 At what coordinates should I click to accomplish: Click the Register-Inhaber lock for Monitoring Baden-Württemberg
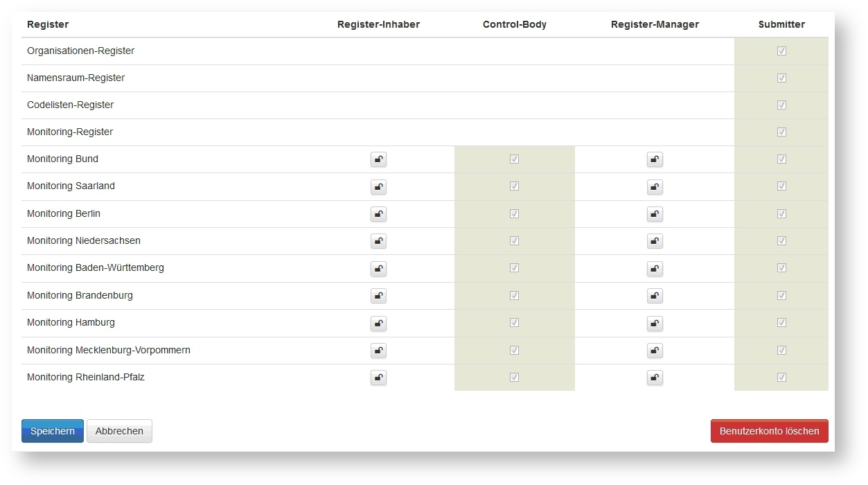click(x=378, y=268)
